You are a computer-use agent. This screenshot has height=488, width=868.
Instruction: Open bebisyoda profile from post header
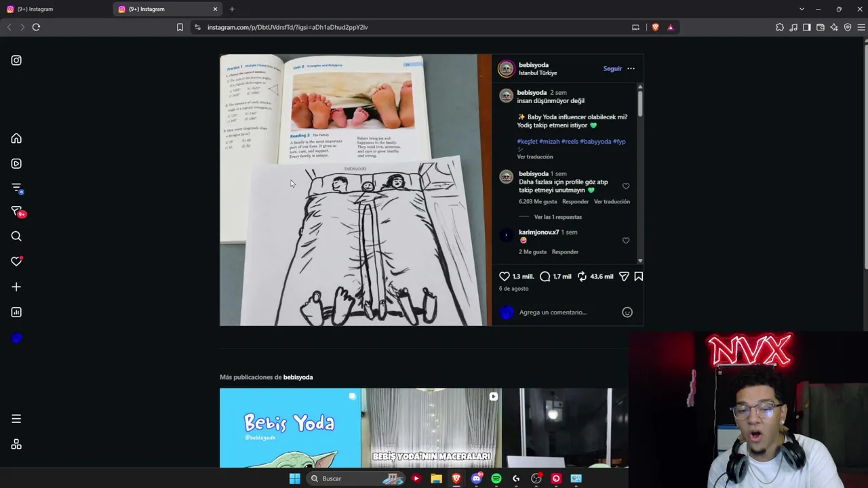tap(534, 65)
